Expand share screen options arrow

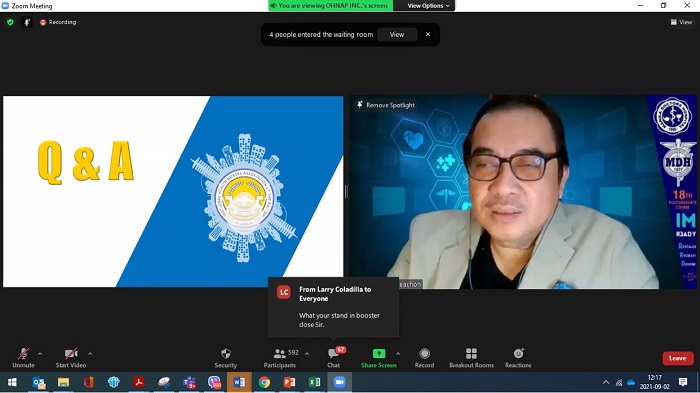coord(398,354)
